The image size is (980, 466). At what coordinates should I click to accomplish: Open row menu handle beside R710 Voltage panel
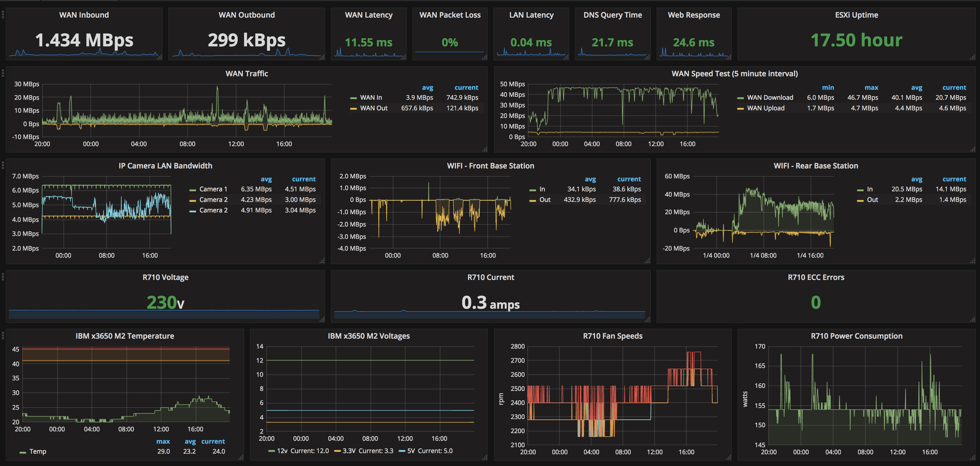pyautogui.click(x=3, y=277)
